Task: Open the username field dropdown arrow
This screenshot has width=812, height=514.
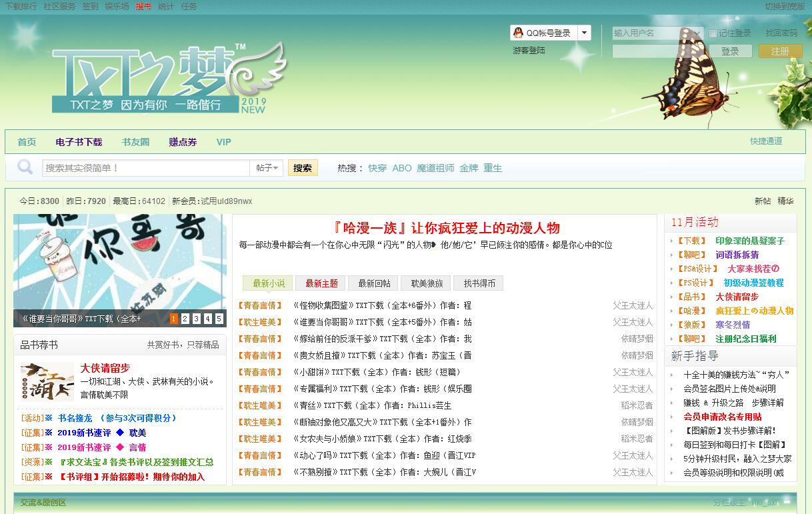Action: coord(698,33)
